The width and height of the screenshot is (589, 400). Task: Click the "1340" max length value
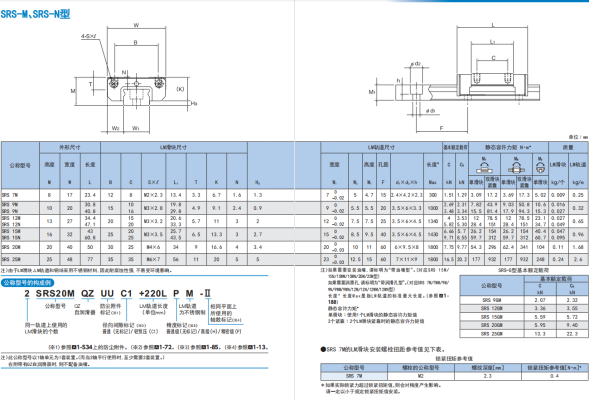click(x=433, y=221)
